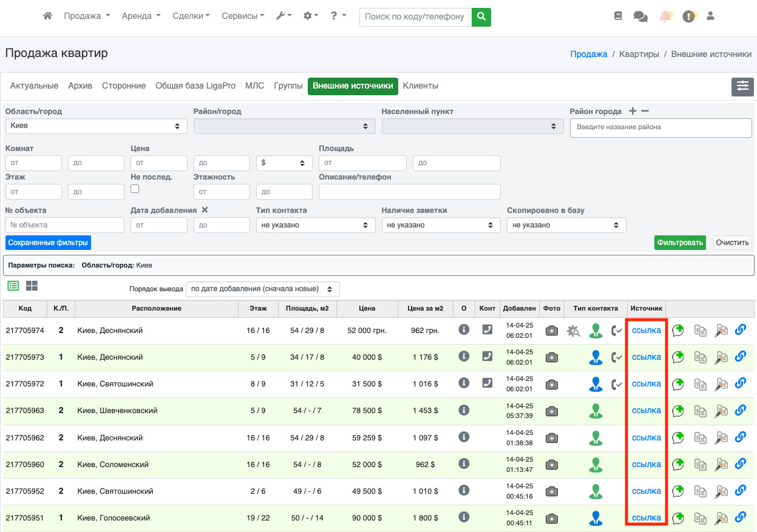This screenshot has width=757, height=532.
Task: Open the chat messages icon
Action: point(640,16)
